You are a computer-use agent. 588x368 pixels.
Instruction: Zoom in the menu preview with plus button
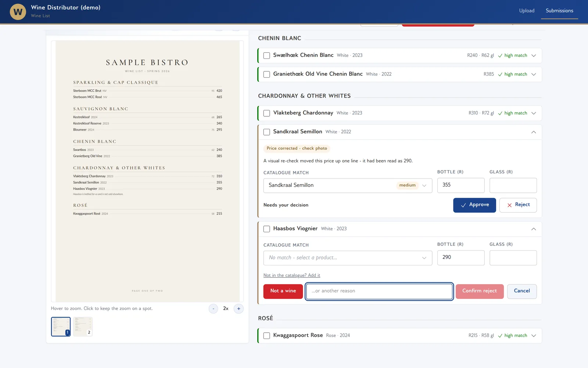239,309
